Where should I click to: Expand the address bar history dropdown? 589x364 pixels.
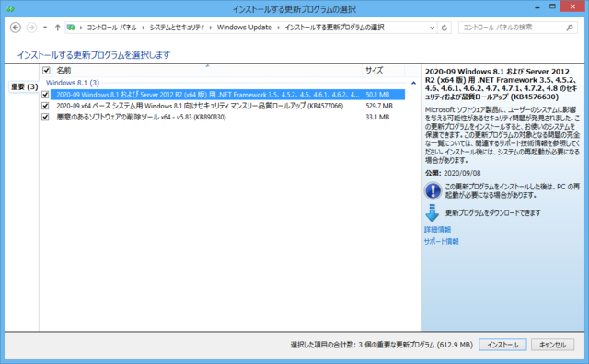(432, 28)
